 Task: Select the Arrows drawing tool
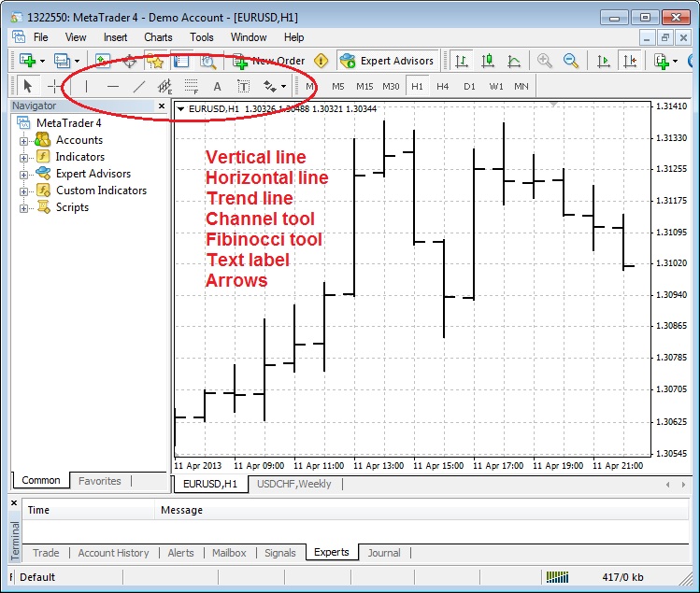(x=270, y=86)
